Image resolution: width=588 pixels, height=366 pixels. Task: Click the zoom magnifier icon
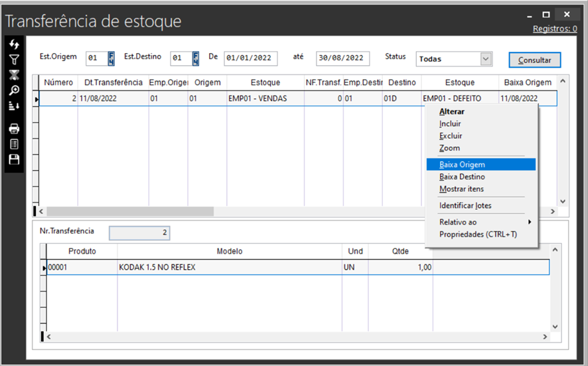14,90
